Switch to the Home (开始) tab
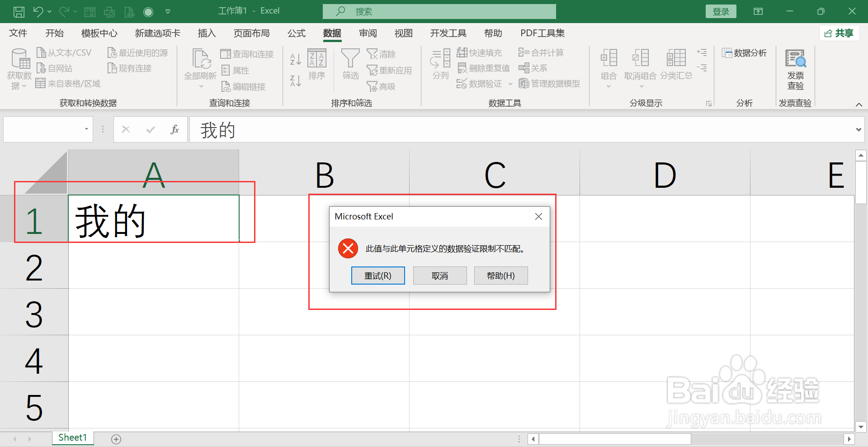868x447 pixels. [x=54, y=33]
